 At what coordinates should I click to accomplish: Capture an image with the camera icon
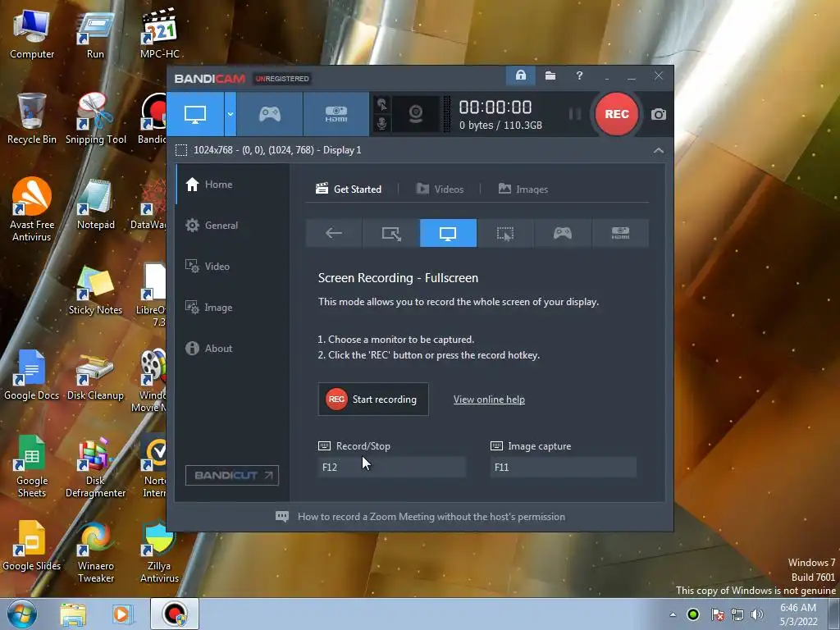pos(659,114)
